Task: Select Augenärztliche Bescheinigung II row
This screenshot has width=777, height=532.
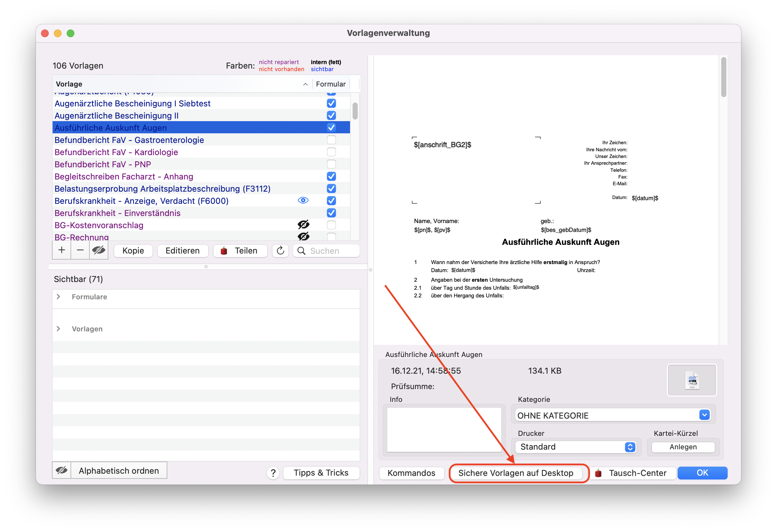Action: point(201,115)
